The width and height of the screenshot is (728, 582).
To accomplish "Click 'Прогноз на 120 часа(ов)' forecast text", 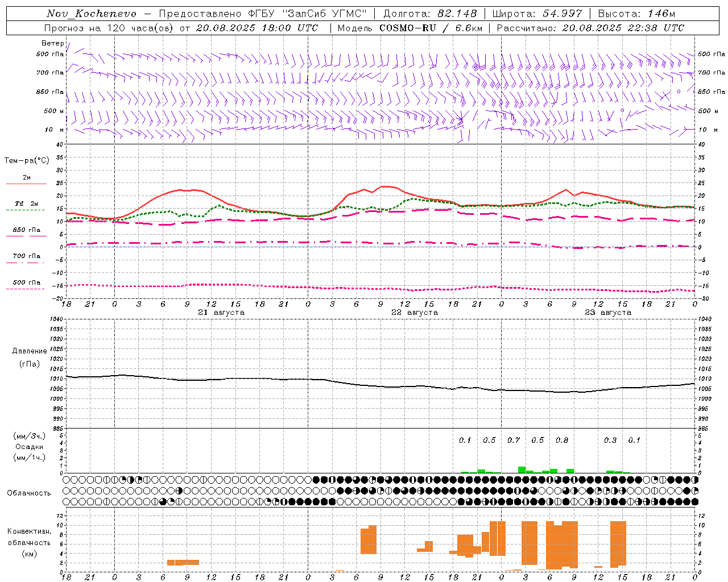I will 110,28.
